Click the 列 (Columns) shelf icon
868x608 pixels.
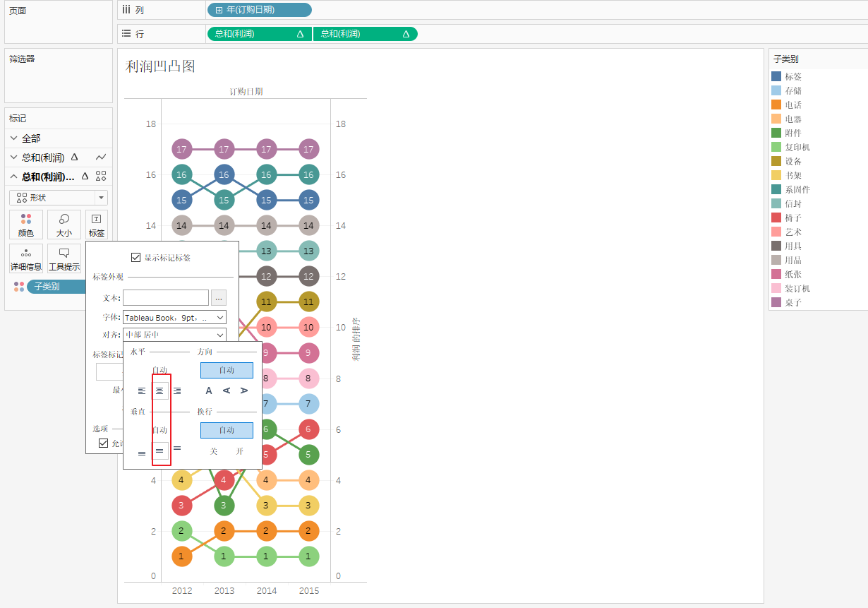126,9
